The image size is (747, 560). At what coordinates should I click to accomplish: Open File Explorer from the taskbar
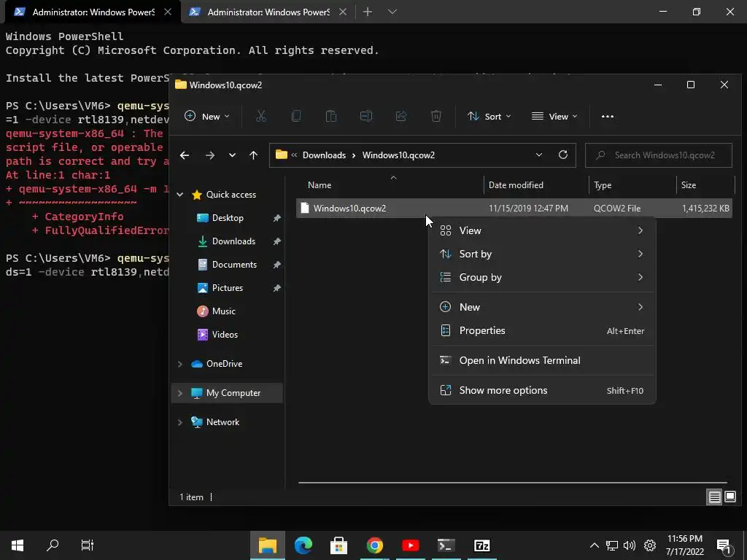tap(268, 545)
